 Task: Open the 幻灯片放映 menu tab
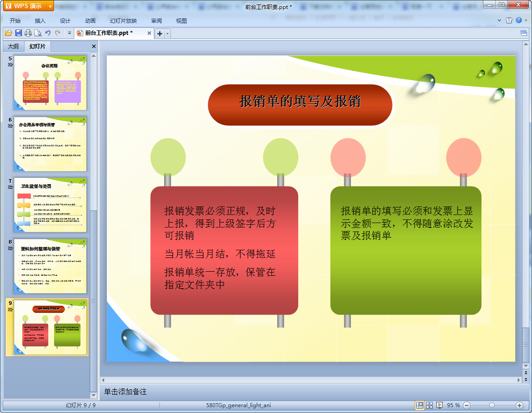[123, 21]
